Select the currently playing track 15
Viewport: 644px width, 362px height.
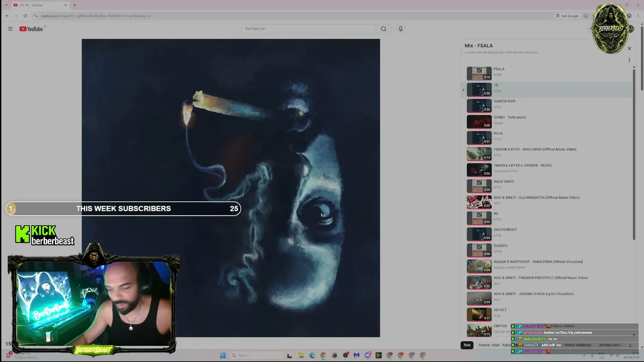(547, 89)
